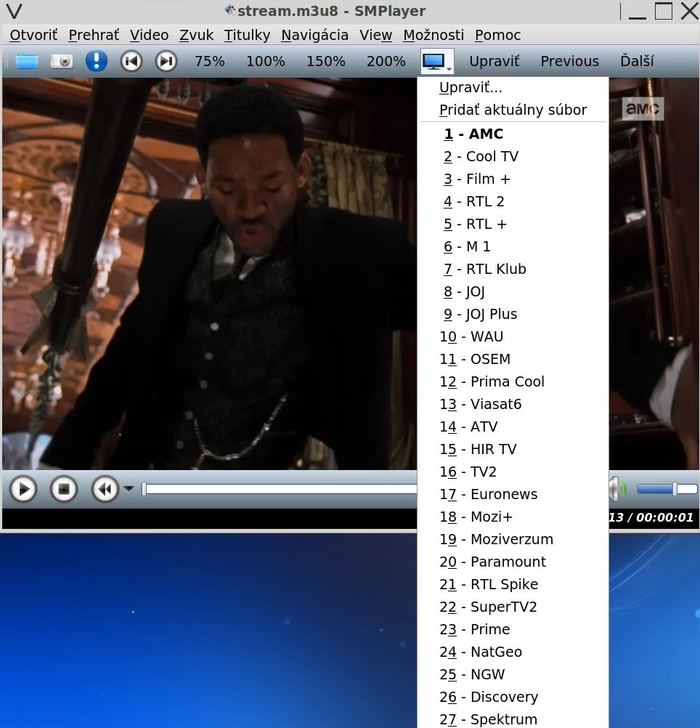Image resolution: width=700 pixels, height=728 pixels.
Task: Mute audio with the speaker icon
Action: pos(617,489)
